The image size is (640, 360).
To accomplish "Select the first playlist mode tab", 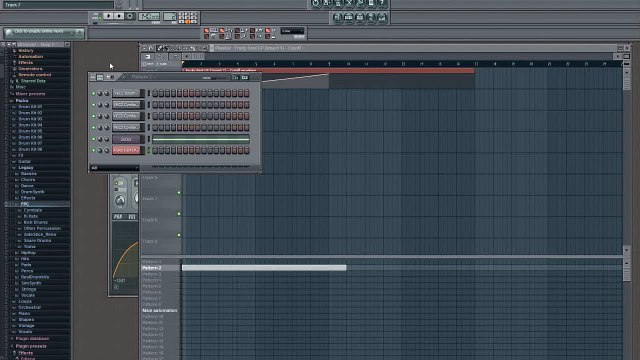I will click(148, 57).
